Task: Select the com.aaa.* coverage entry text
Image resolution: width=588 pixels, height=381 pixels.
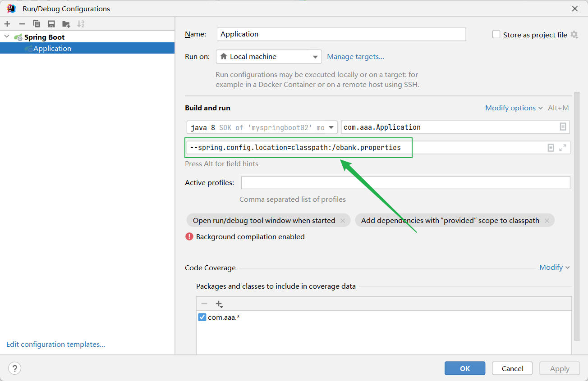Action: tap(224, 317)
